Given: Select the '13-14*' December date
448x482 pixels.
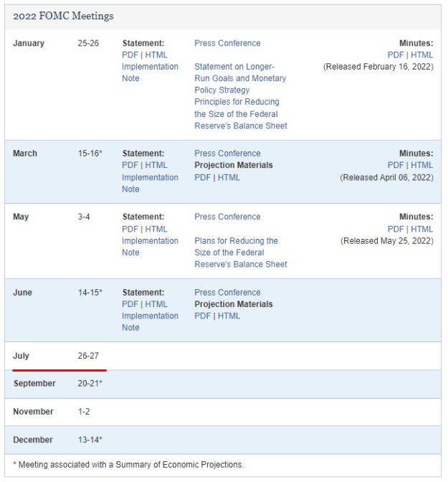Looking at the screenshot, I should (x=90, y=440).
